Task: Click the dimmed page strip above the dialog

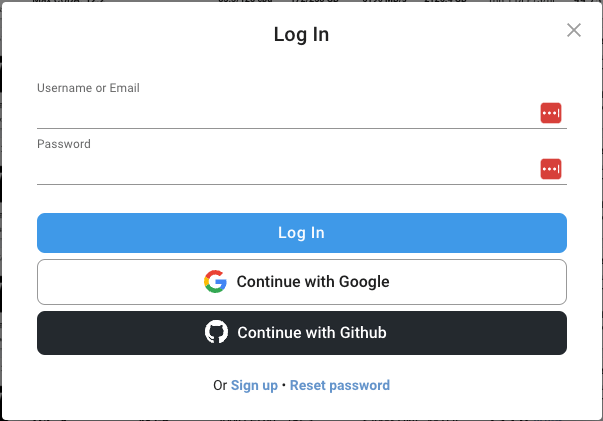Action: 300,2
